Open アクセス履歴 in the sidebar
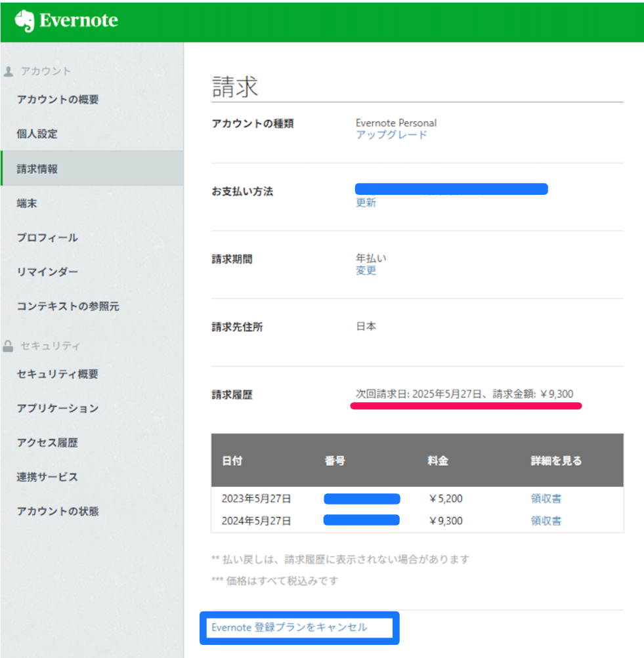 [x=47, y=443]
